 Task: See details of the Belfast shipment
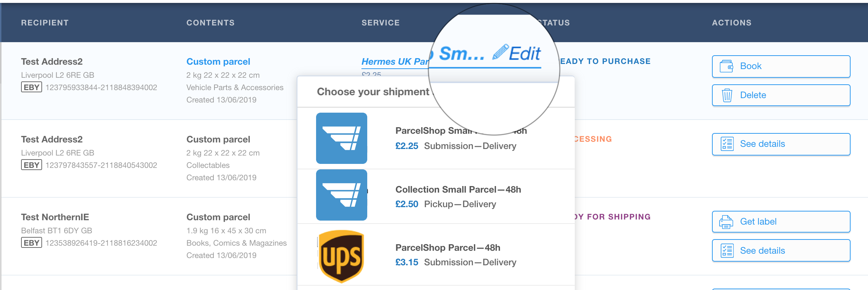click(781, 250)
